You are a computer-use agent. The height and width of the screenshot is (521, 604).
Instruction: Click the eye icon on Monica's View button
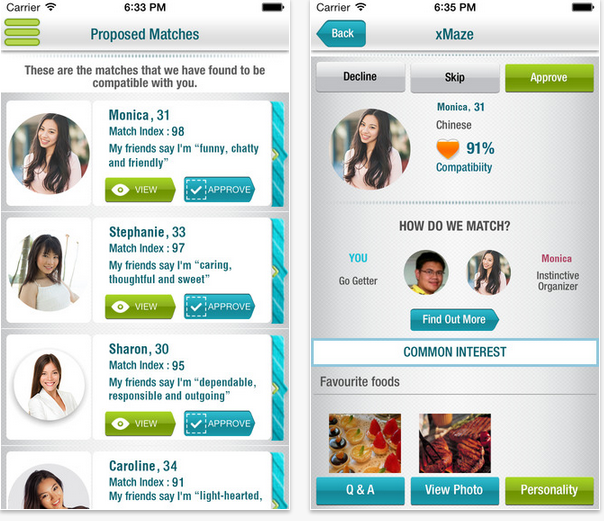coord(120,189)
